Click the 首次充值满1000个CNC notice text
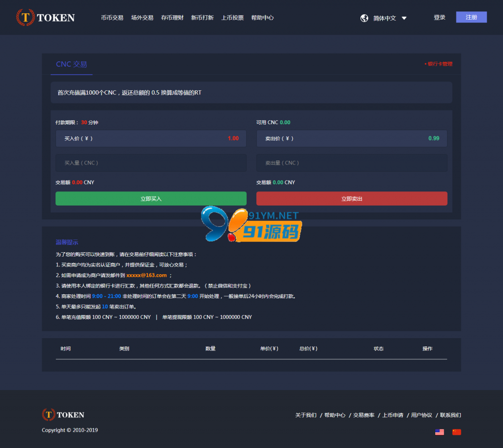 pos(129,93)
